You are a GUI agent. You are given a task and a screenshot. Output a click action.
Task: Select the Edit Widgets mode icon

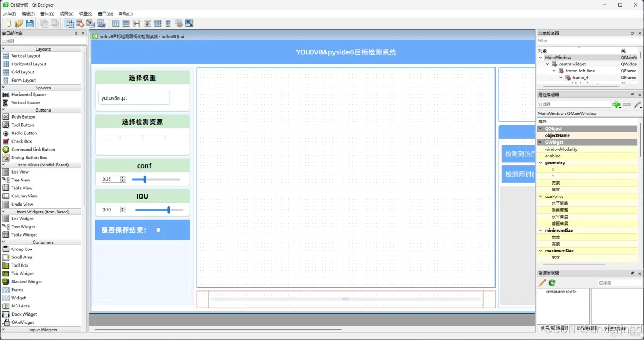[70, 23]
